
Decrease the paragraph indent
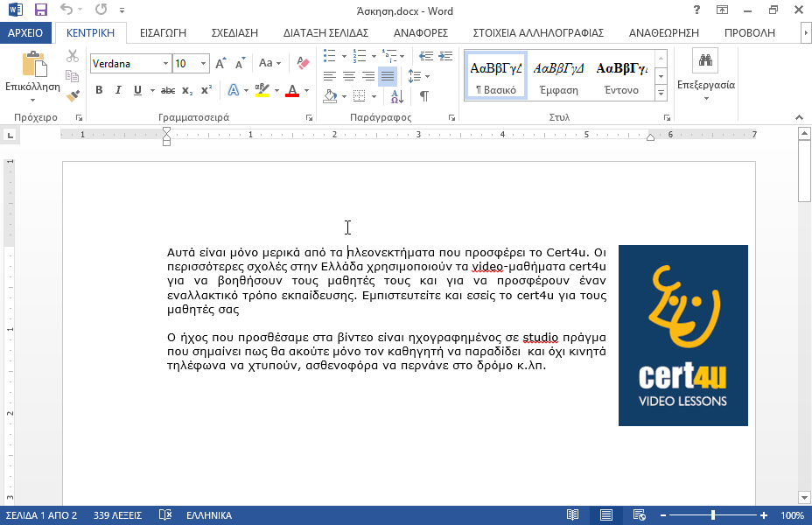tap(425, 56)
